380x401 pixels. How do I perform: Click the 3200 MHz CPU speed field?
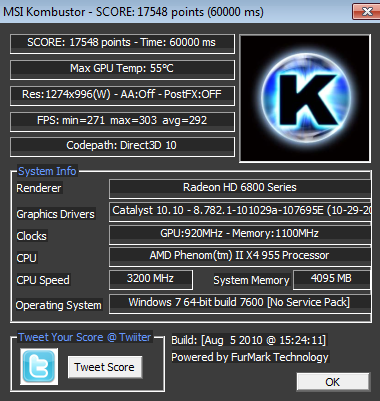151,280
